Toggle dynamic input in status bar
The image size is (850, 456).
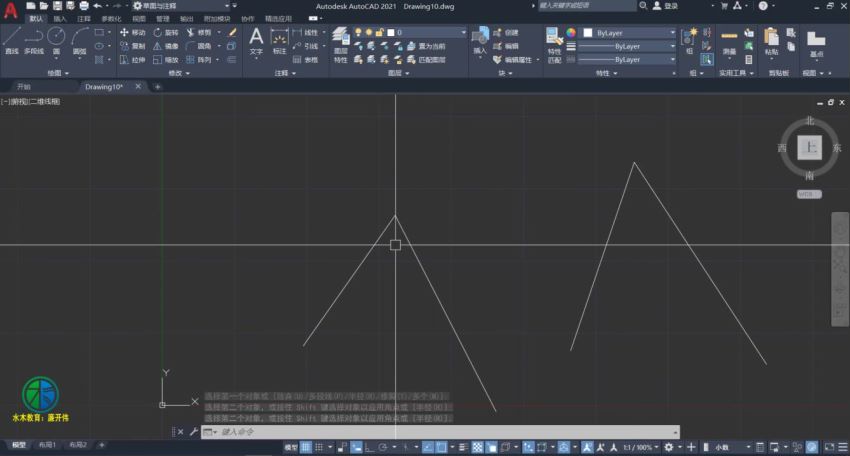[356, 447]
